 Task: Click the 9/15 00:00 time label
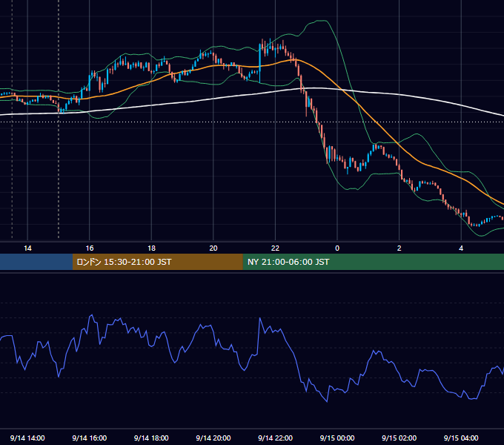(337, 438)
